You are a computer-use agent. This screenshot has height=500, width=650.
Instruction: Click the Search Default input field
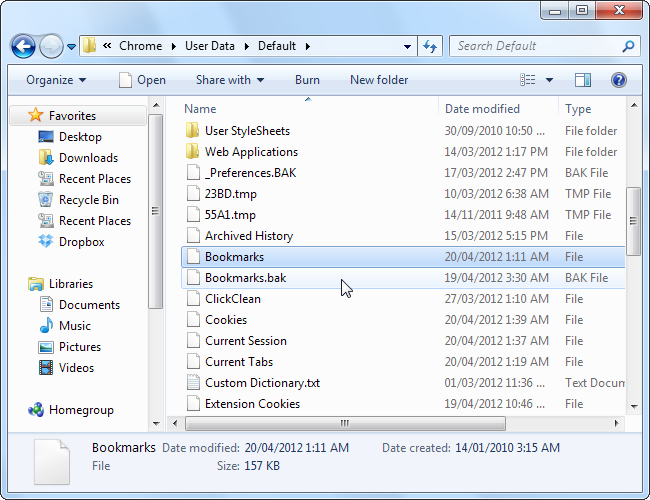tap(546, 46)
